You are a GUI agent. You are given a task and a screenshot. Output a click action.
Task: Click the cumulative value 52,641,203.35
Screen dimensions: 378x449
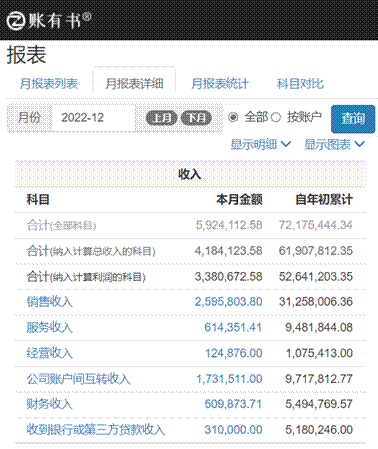tap(316, 277)
